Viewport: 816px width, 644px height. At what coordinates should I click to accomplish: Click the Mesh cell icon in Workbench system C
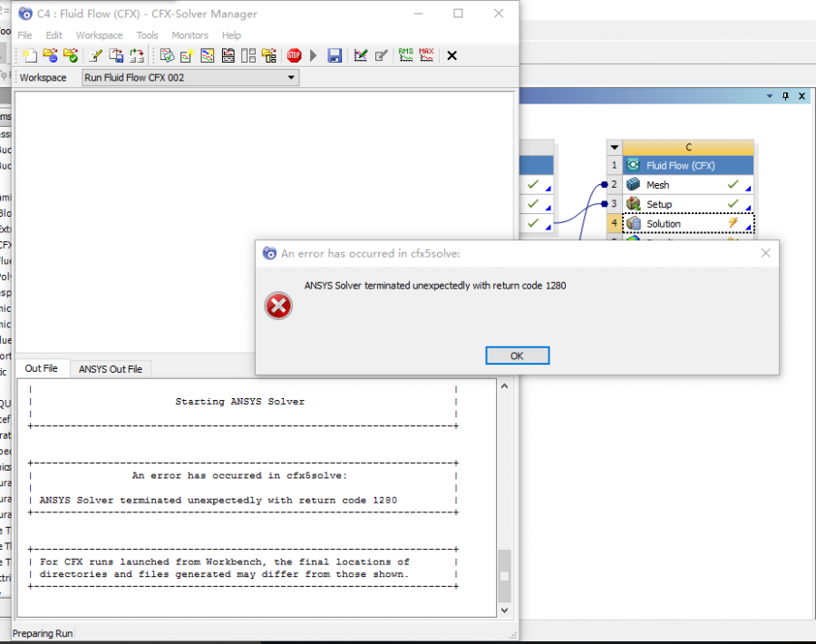click(x=634, y=184)
